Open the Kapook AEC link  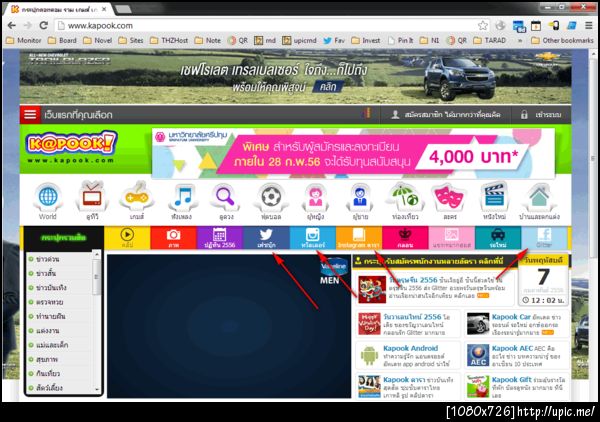pyautogui.click(x=512, y=348)
